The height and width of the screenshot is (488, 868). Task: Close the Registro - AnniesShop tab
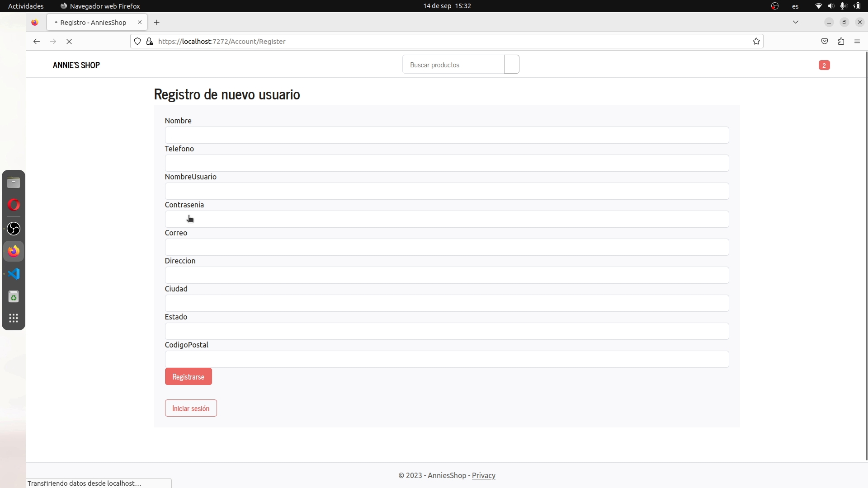(140, 22)
